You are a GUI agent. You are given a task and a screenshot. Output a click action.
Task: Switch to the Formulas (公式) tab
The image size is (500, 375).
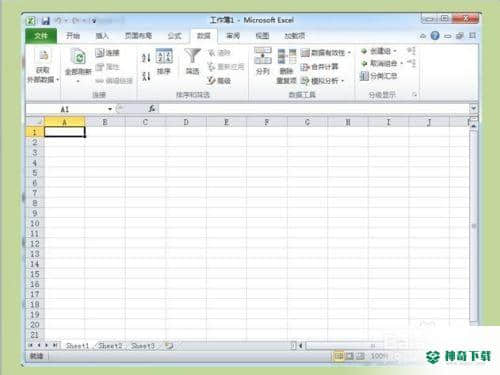(x=175, y=36)
